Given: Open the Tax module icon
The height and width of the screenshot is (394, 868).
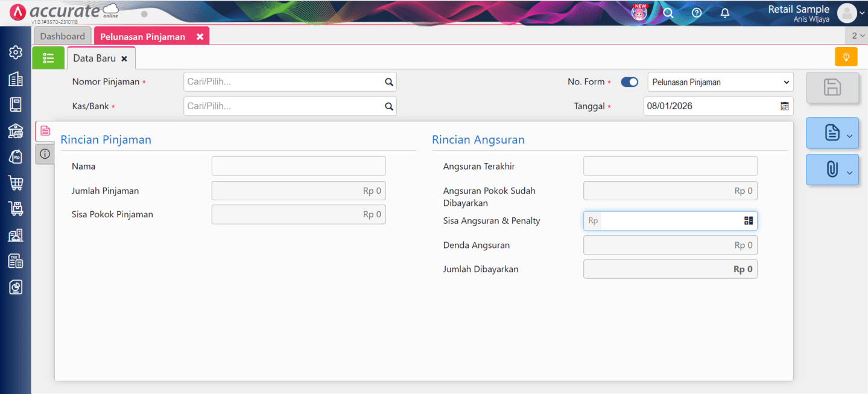Looking at the screenshot, I should (16, 261).
